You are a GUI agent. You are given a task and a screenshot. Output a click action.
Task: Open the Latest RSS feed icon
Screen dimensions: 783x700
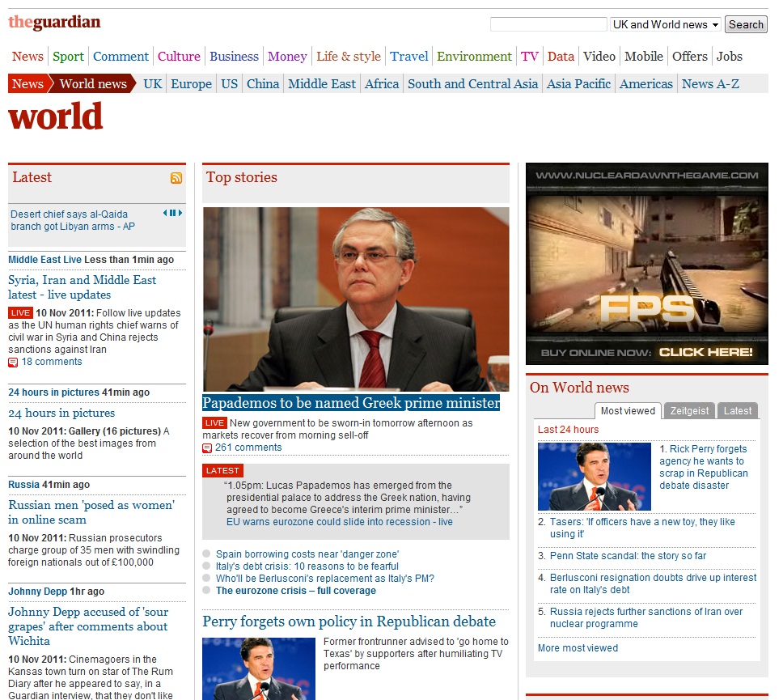pos(176,178)
